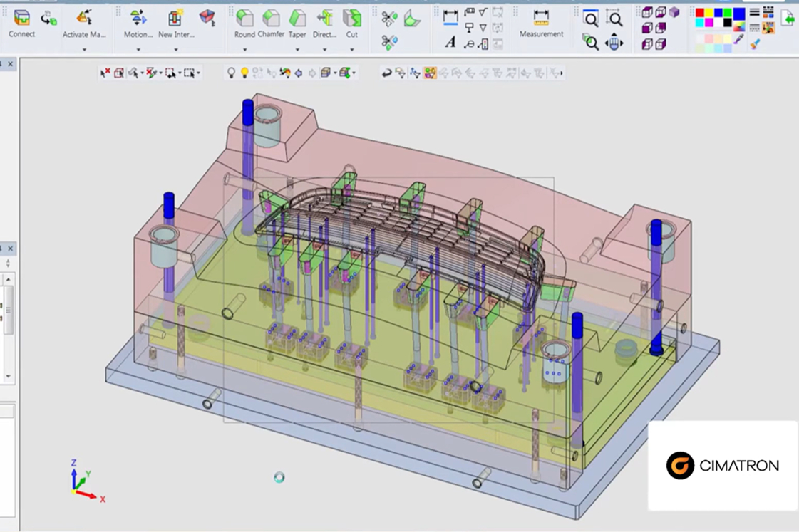The height and width of the screenshot is (532, 799).
Task: Close the upper left docked panel
Action: coord(10,64)
